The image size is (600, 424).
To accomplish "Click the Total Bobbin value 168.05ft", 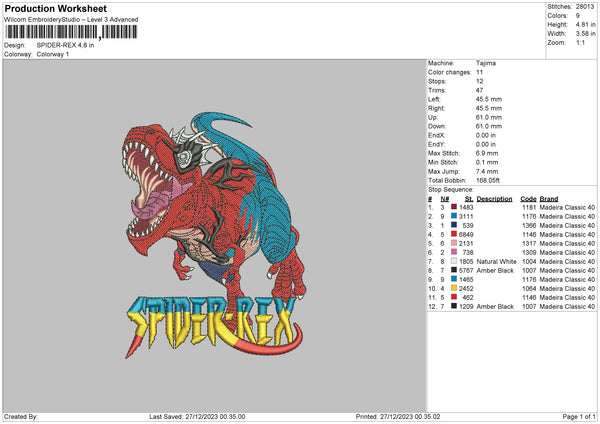I will coord(488,180).
